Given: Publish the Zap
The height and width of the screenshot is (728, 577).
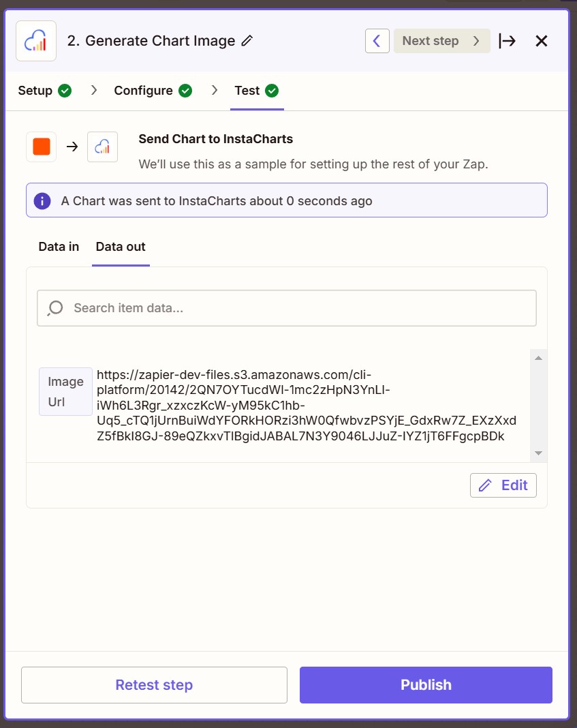Looking at the screenshot, I should [426, 685].
